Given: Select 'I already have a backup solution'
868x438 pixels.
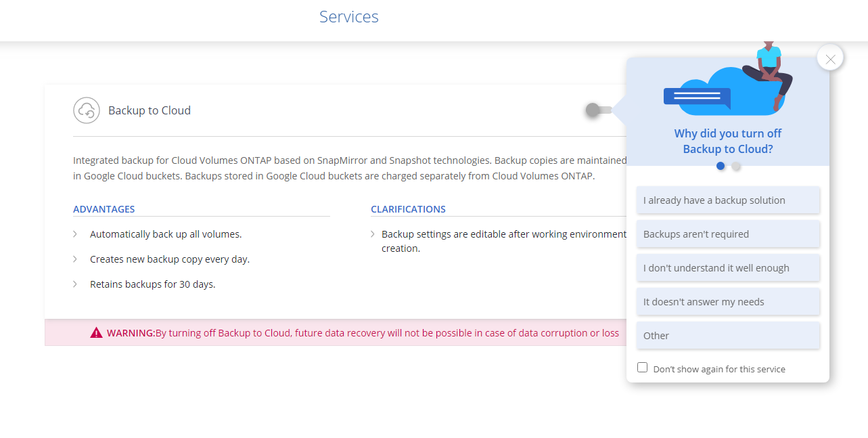Looking at the screenshot, I should coord(728,200).
